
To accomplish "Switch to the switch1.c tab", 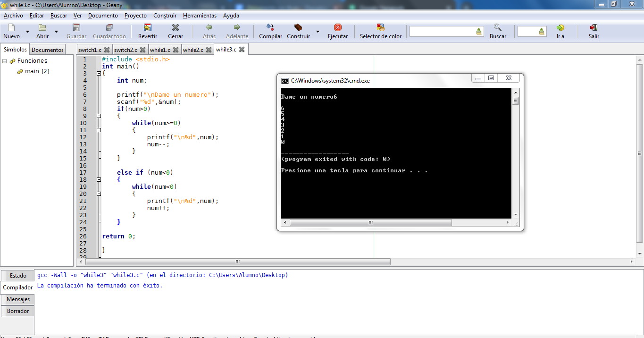I will pyautogui.click(x=90, y=50).
